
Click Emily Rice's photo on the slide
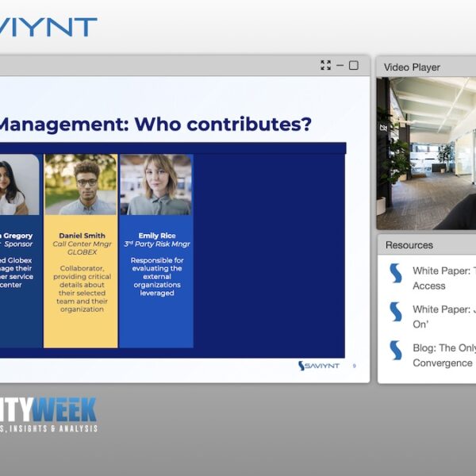coord(155,185)
